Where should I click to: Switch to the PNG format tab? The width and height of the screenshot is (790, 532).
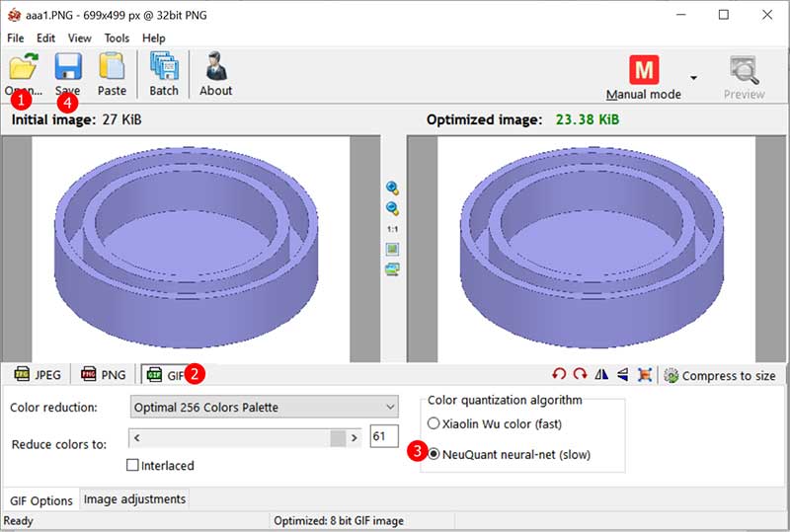point(104,375)
